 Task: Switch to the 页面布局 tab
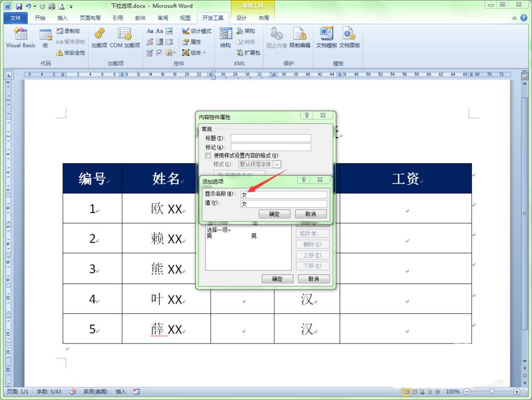pos(90,18)
